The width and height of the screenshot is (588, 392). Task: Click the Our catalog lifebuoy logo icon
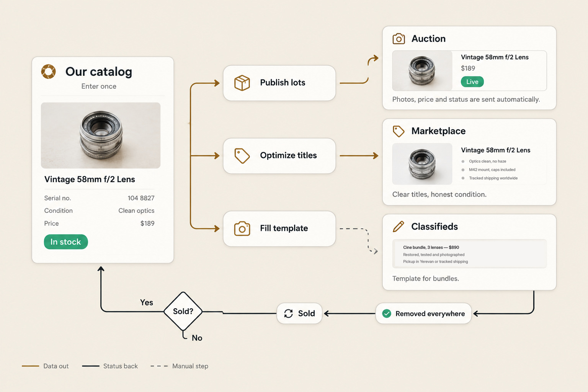(x=49, y=72)
